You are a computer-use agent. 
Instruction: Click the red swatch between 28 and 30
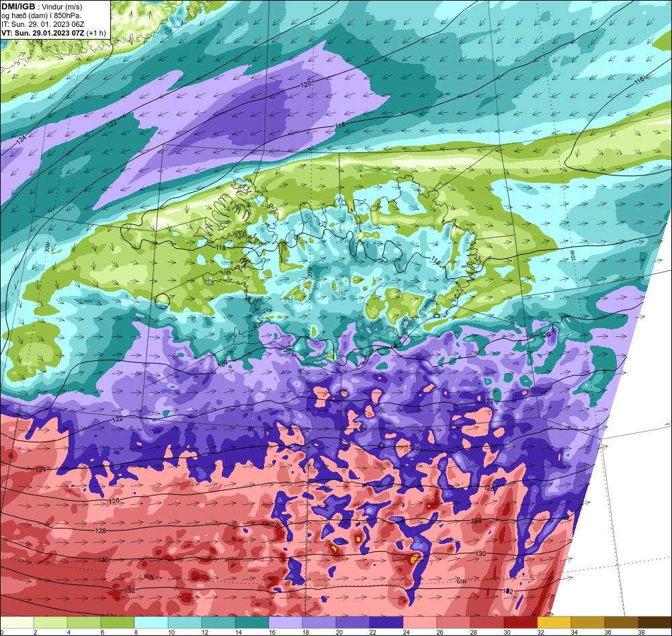pyautogui.click(x=487, y=623)
